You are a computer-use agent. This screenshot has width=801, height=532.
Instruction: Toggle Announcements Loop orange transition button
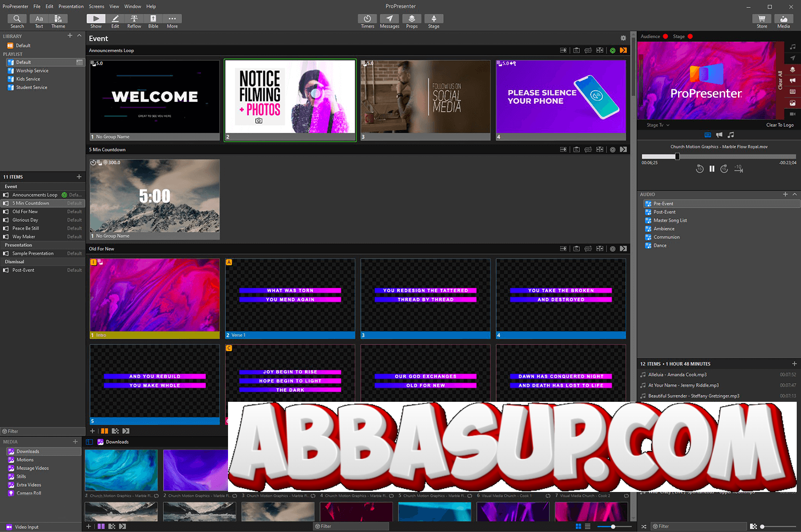pyautogui.click(x=623, y=51)
